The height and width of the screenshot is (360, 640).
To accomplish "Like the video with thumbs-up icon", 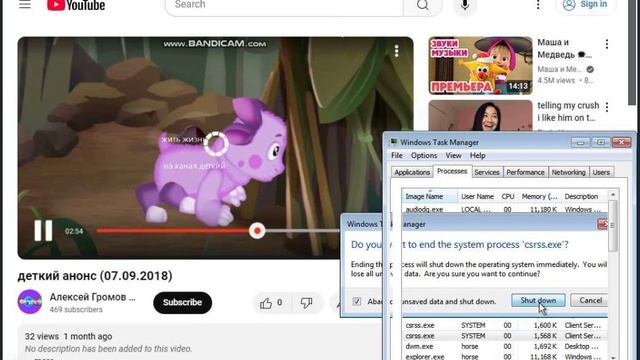I will click(266, 303).
